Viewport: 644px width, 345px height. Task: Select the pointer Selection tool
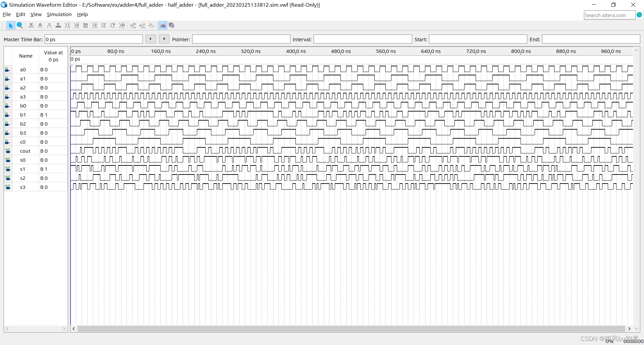(10, 25)
